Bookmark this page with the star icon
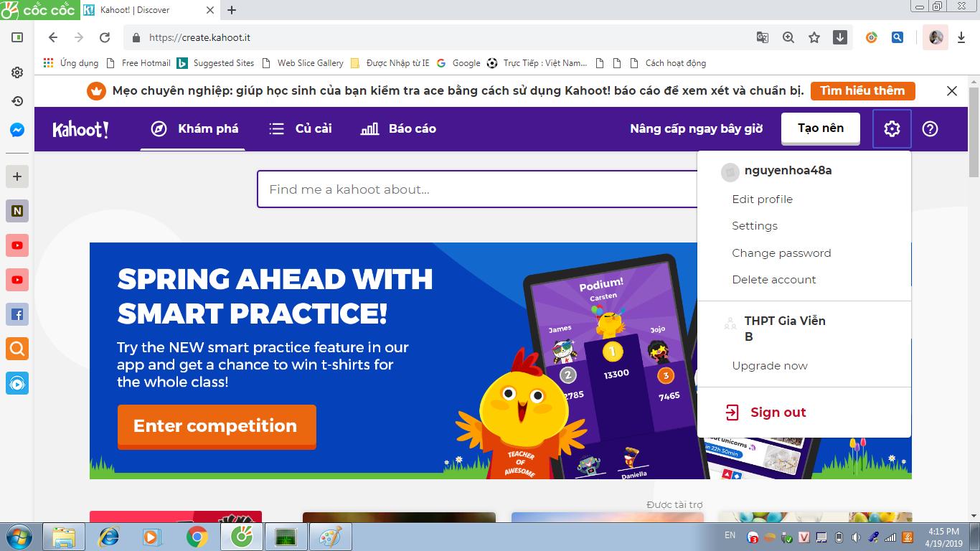 pyautogui.click(x=814, y=37)
